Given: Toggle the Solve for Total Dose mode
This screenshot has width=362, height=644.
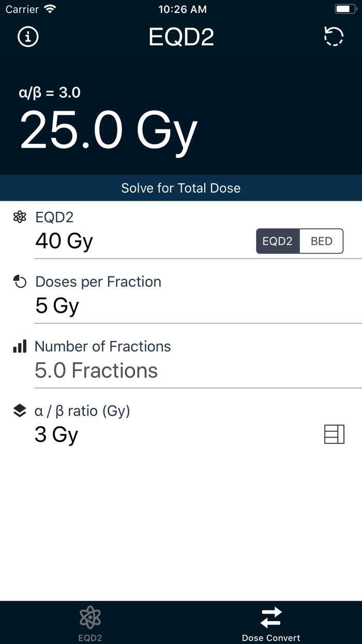Looking at the screenshot, I should pyautogui.click(x=181, y=188).
